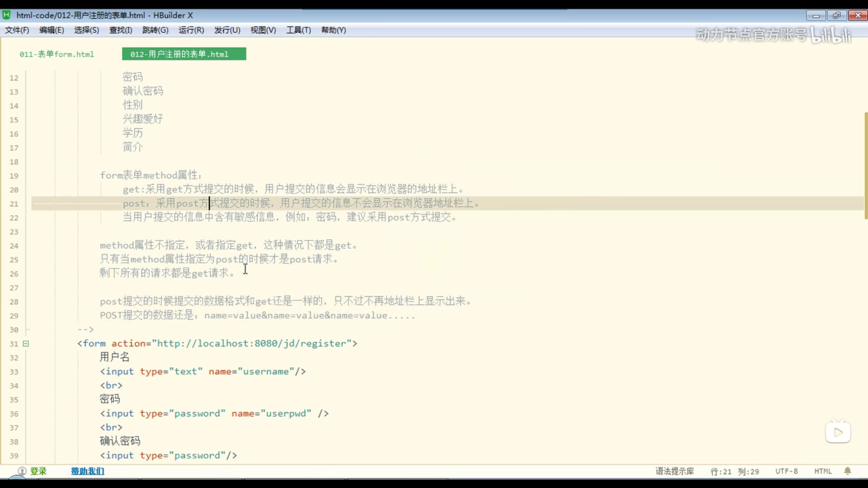This screenshot has height=488, width=868.
Task: Click the fold marker at line 30
Action: (27, 330)
